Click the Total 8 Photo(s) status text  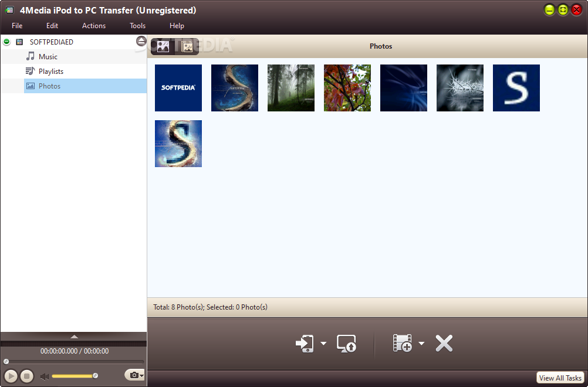click(210, 307)
